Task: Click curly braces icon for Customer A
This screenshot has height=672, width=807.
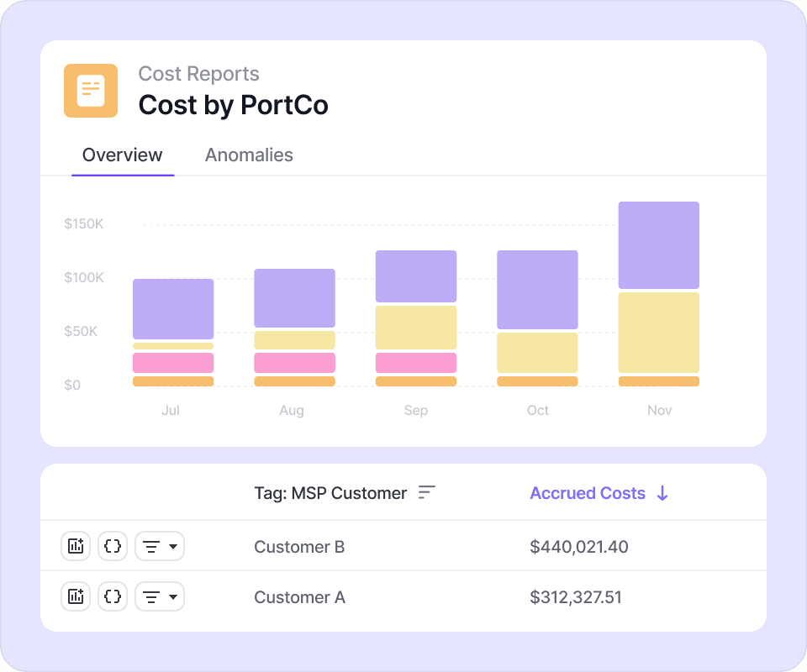Action: click(113, 596)
